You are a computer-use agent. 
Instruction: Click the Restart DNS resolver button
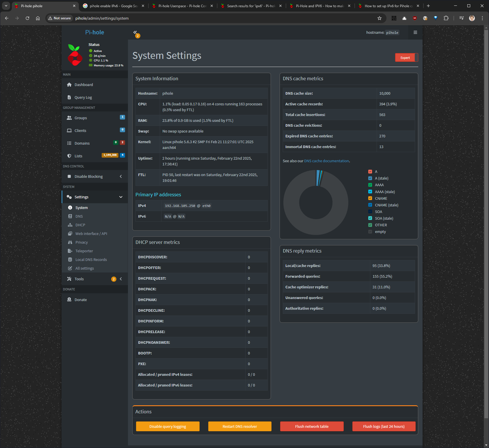pos(239,426)
